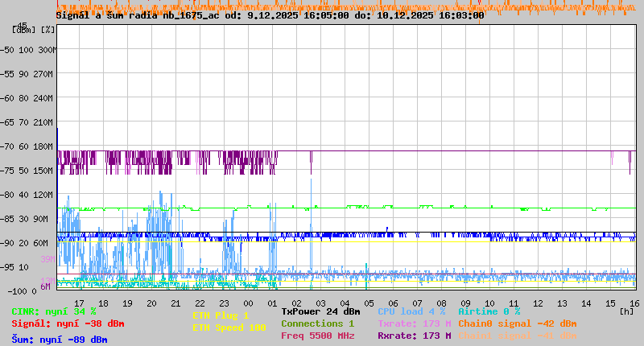The width and height of the screenshot is (644, 346).
Task: Select the blue Šum legend entry
Action: coord(60,340)
